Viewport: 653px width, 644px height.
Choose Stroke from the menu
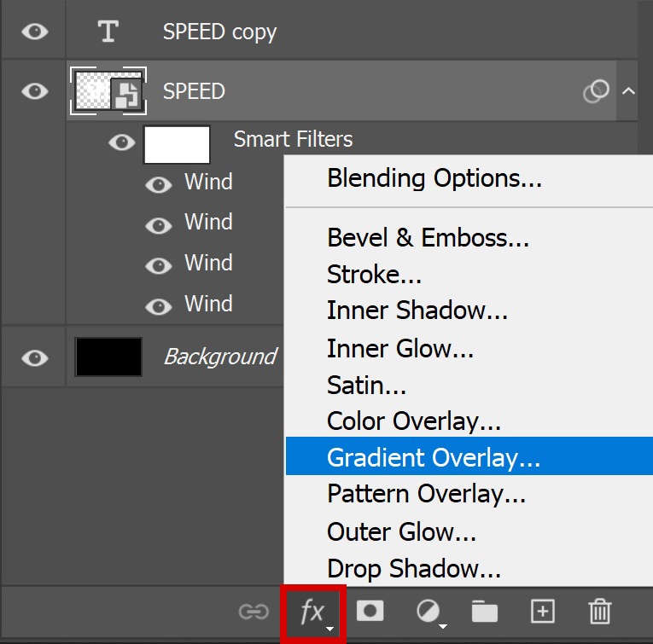pyautogui.click(x=469, y=275)
